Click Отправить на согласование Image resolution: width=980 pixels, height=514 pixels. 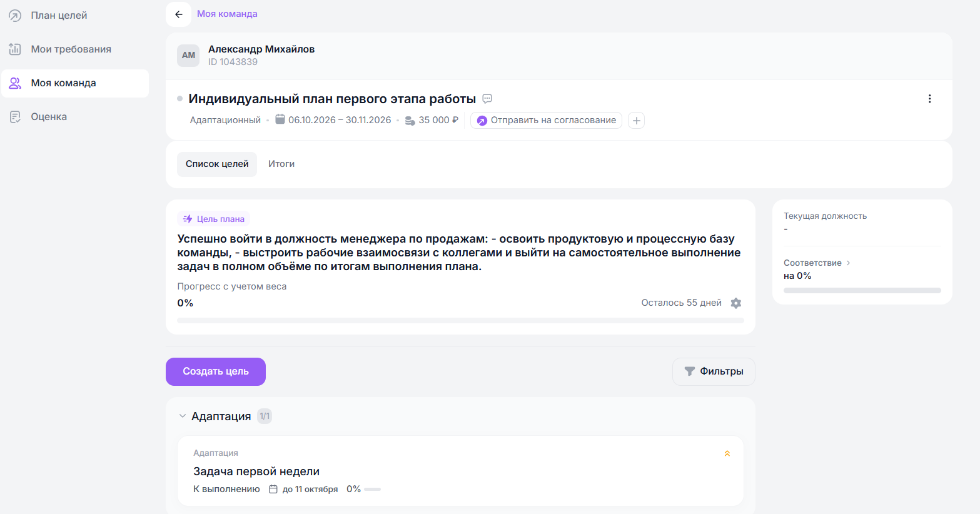pyautogui.click(x=546, y=121)
